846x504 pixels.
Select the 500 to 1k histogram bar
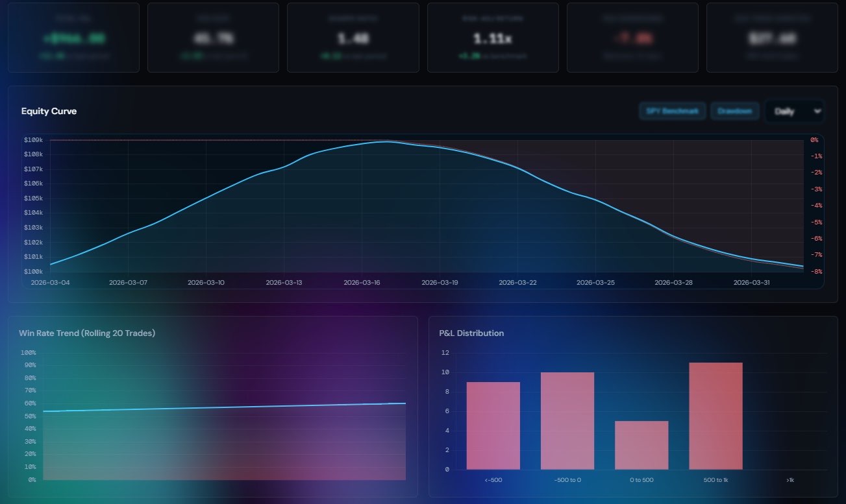(x=715, y=416)
